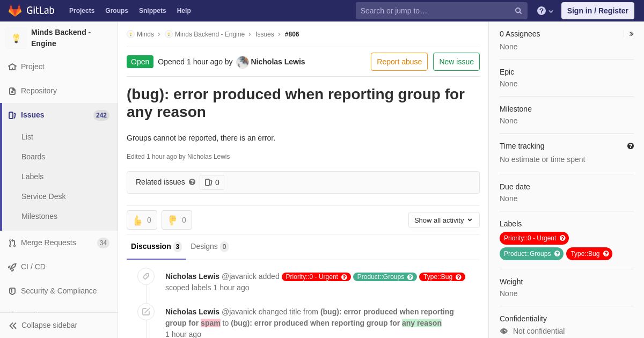Click the #806 breadcrumb item
This screenshot has height=338, width=644.
[x=292, y=34]
